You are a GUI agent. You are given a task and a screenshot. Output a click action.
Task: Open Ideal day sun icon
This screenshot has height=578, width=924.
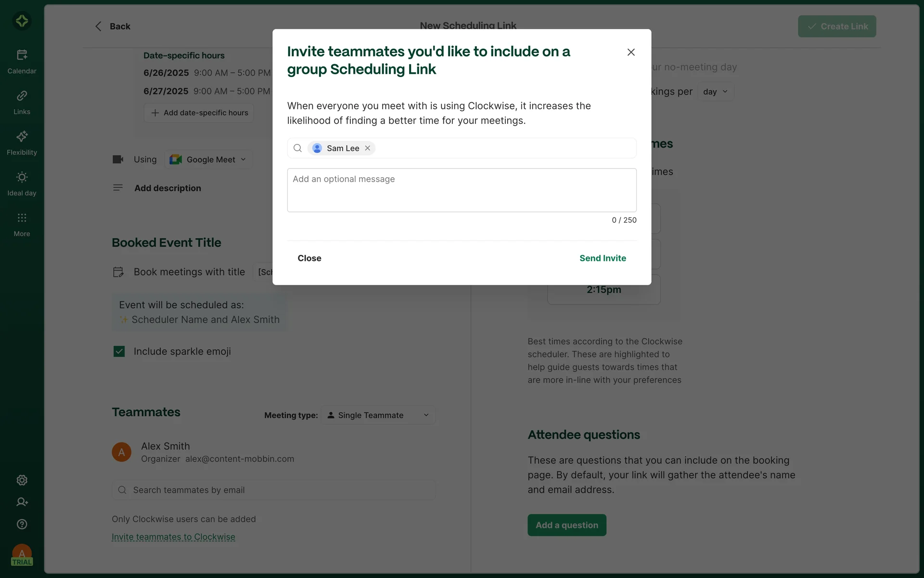(x=22, y=177)
